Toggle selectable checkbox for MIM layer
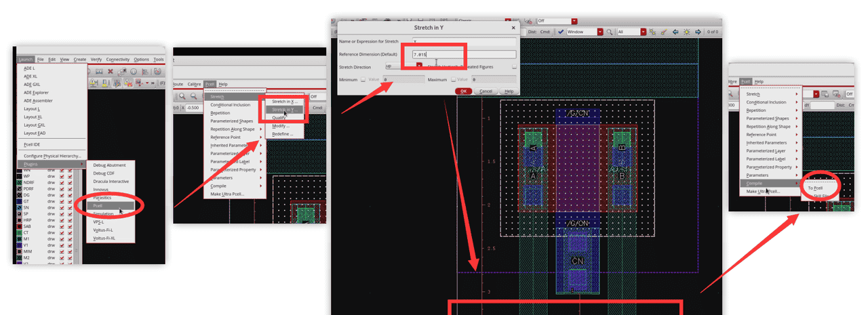The image size is (868, 315). [x=71, y=252]
